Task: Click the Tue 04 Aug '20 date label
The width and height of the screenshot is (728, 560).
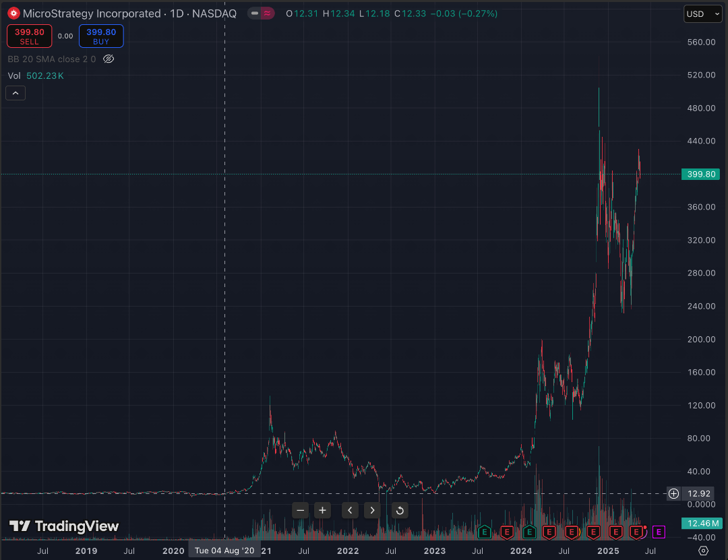Action: [224, 551]
